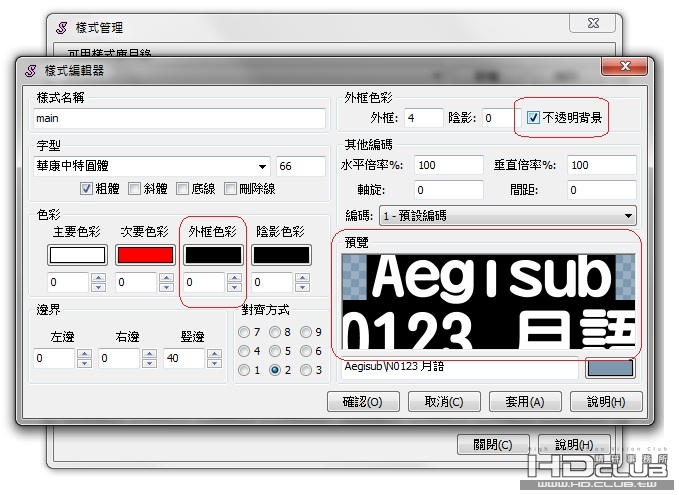Image resolution: width=679 pixels, height=495 pixels.
Task: Click the 樣式管理 window title icon
Action: (x=61, y=28)
